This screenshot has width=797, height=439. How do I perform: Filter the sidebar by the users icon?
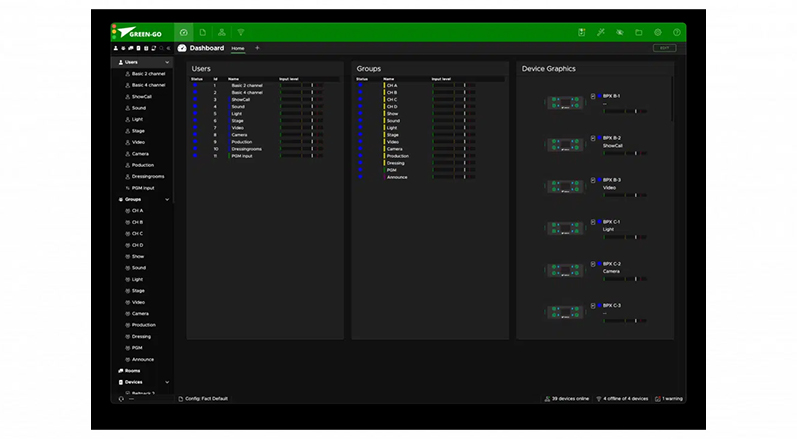click(x=116, y=48)
